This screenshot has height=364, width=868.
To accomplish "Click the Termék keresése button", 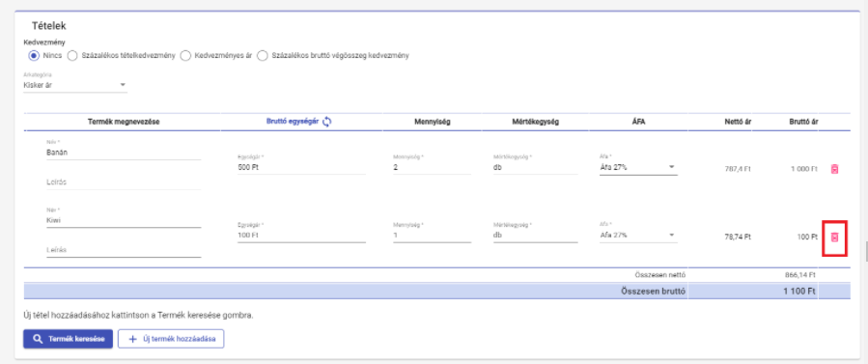I will (69, 339).
